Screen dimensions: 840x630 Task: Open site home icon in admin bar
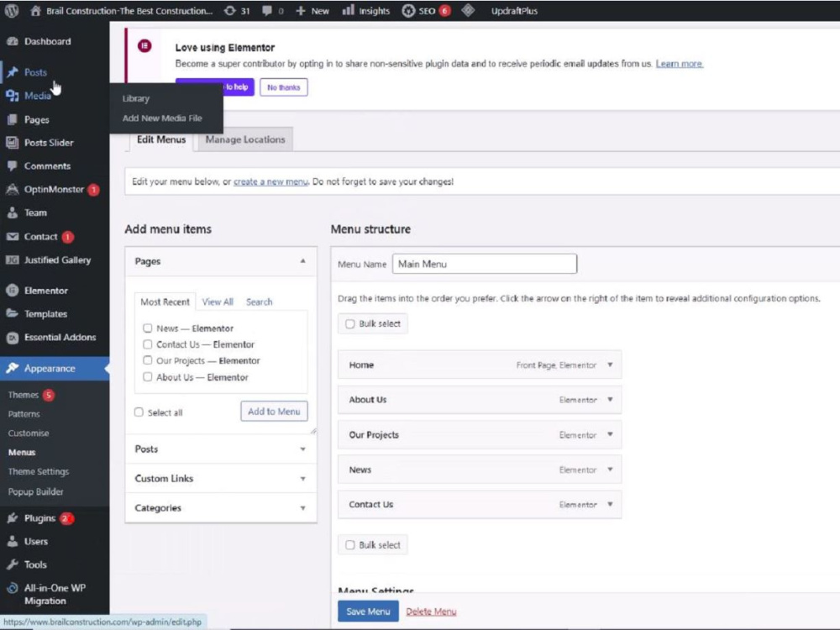click(35, 11)
